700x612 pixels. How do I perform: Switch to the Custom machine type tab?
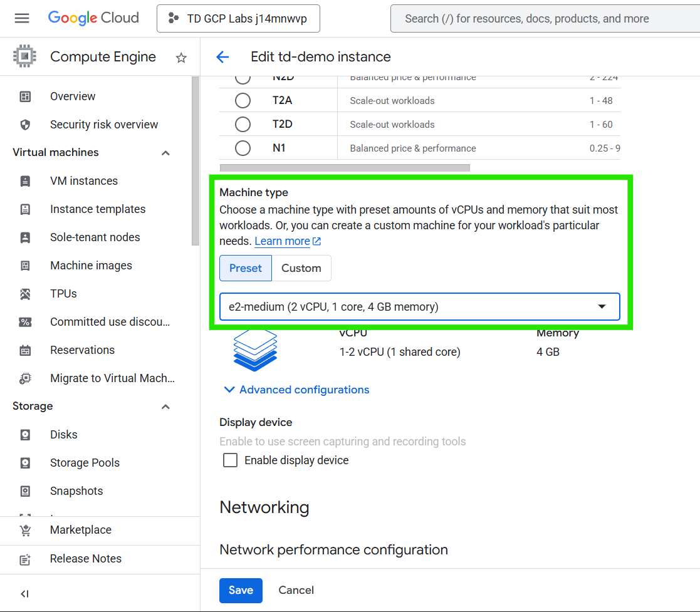pyautogui.click(x=301, y=268)
